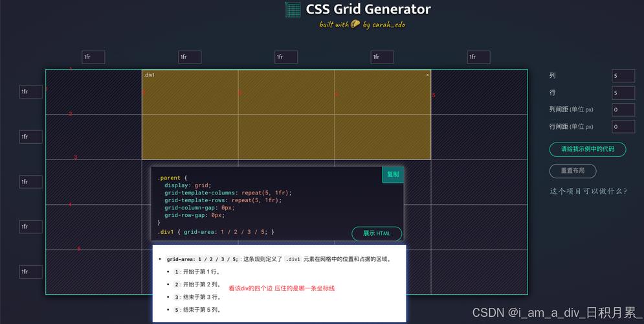This screenshot has width=644, height=324.
Task: Click the 复制 copy button
Action: tap(393, 174)
